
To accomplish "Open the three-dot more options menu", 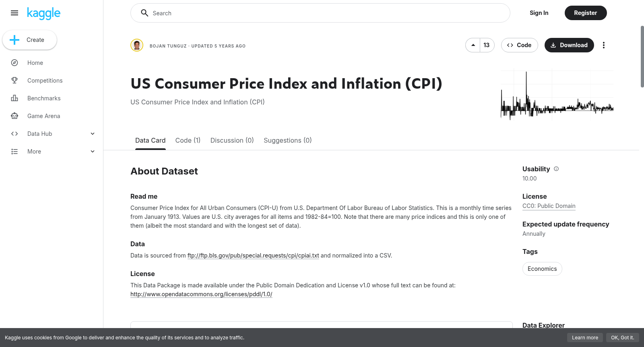I will coord(603,45).
